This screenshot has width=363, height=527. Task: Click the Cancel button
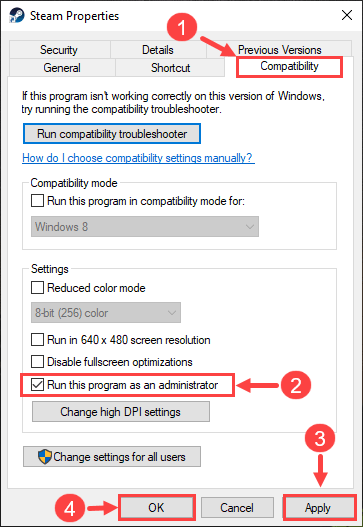[x=237, y=508]
